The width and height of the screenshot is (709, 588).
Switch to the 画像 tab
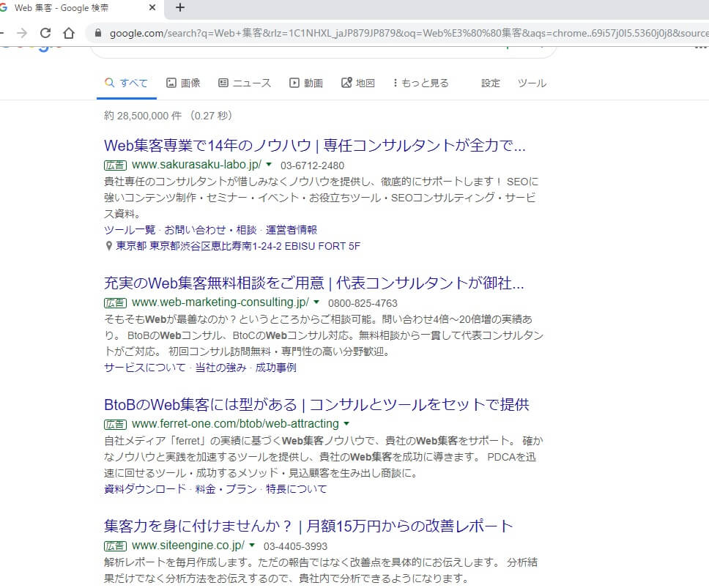(x=184, y=83)
